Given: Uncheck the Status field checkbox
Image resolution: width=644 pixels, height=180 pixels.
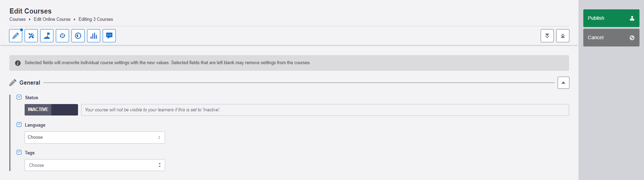Looking at the screenshot, I should point(19,97).
